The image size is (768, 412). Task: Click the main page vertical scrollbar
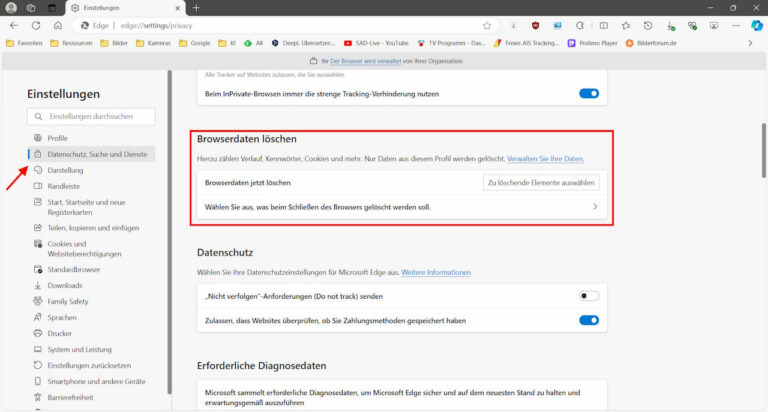[x=764, y=150]
